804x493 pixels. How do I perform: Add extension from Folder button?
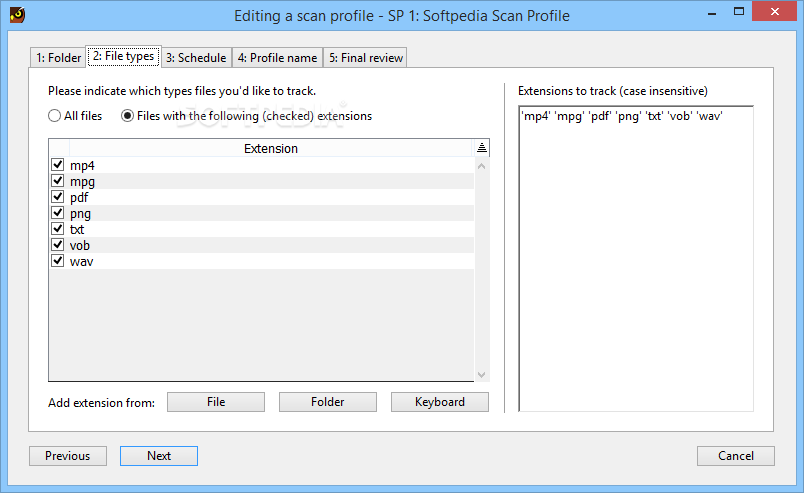click(x=328, y=402)
